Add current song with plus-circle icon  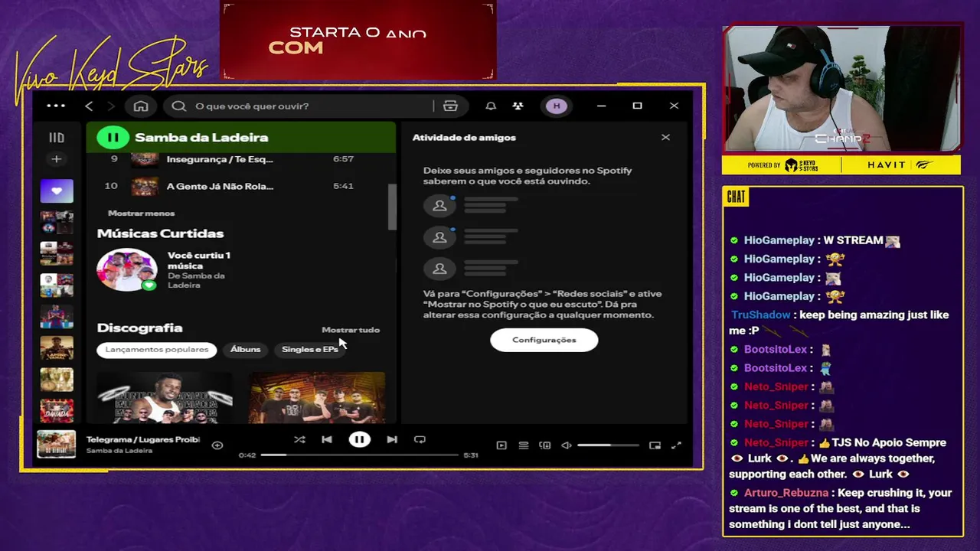tap(217, 445)
